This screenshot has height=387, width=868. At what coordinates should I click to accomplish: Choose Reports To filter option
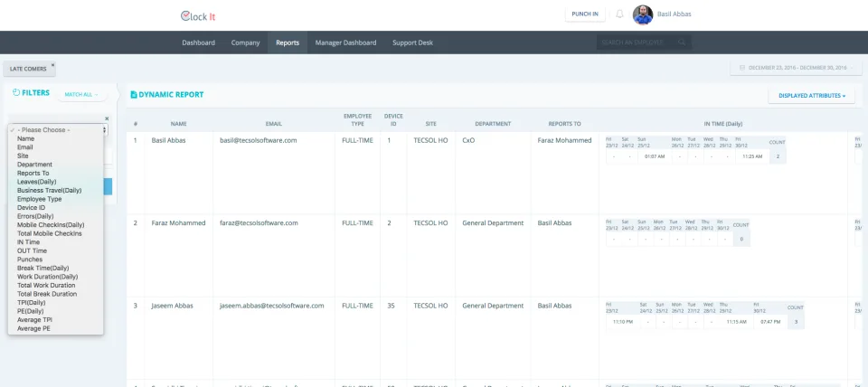(55, 174)
